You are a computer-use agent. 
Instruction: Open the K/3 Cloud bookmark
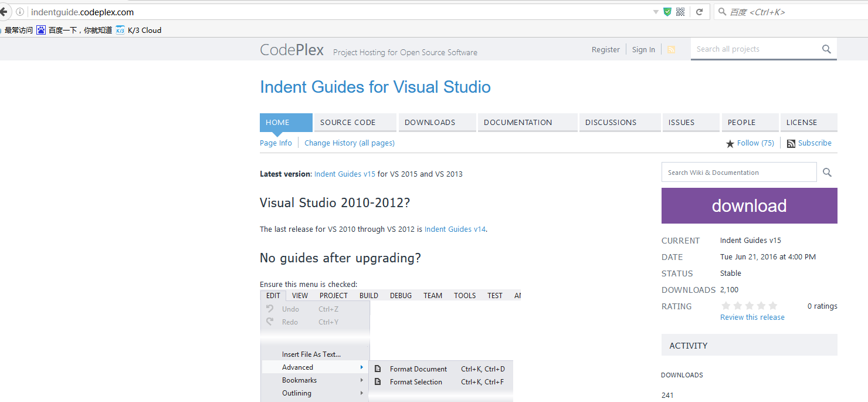click(138, 30)
